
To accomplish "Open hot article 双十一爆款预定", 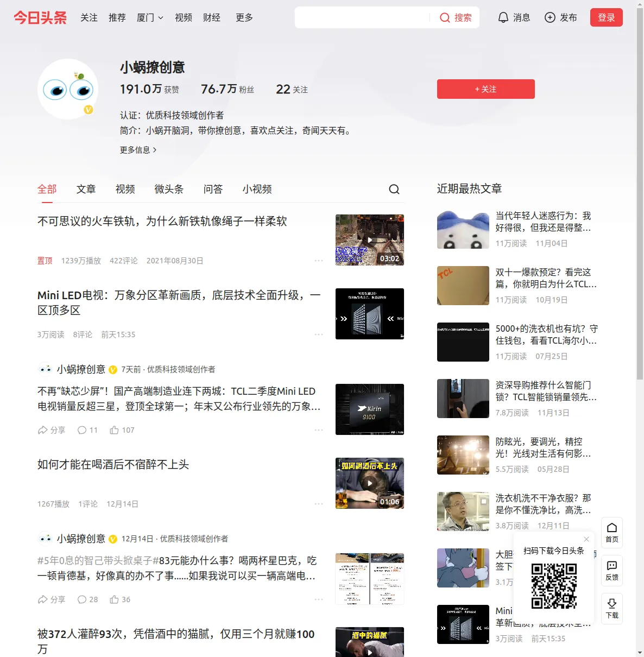I will [x=546, y=278].
